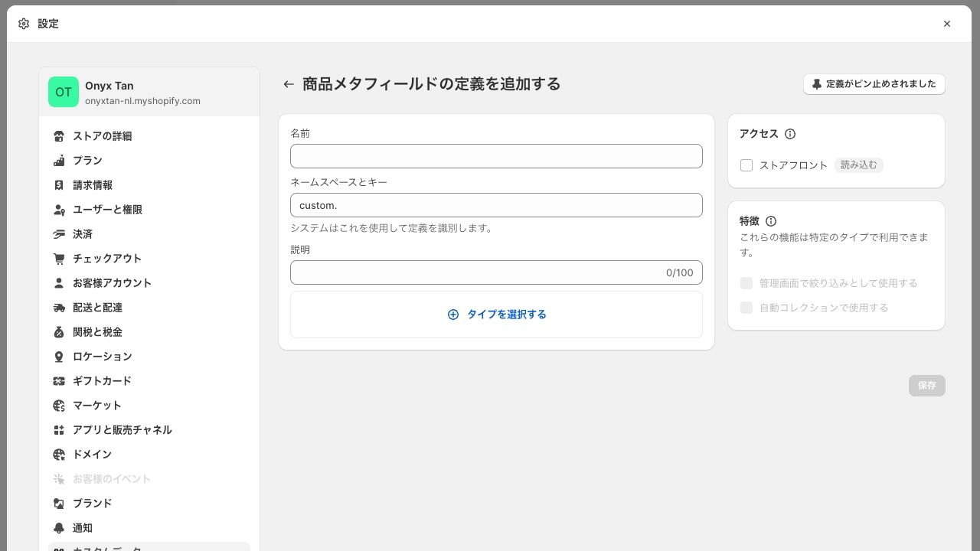
Task: Select 関税と税金 in sidebar
Action: pos(149,332)
